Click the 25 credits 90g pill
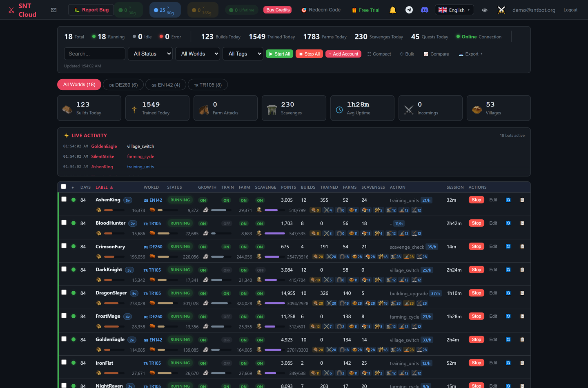 tap(165, 10)
